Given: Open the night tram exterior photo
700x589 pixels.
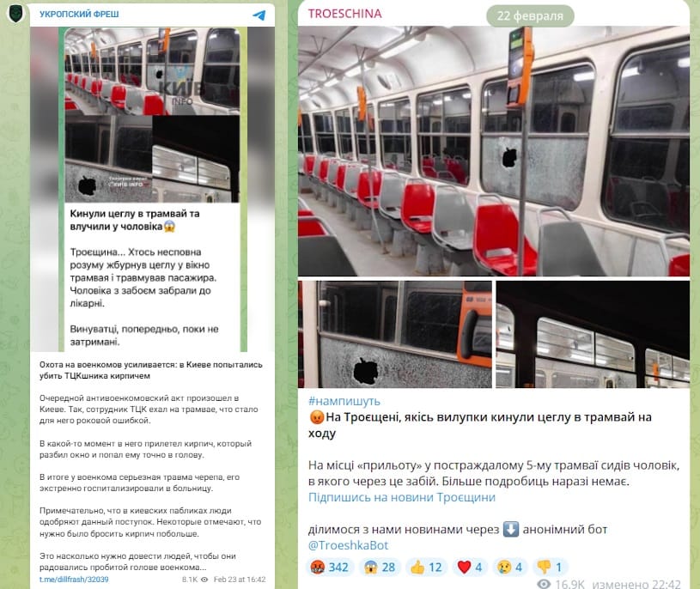Looking at the screenshot, I should pyautogui.click(x=593, y=334).
